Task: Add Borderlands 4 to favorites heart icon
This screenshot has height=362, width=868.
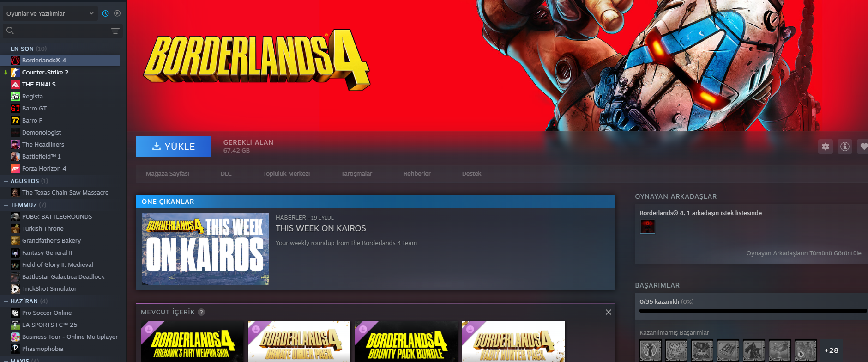Action: 863,147
